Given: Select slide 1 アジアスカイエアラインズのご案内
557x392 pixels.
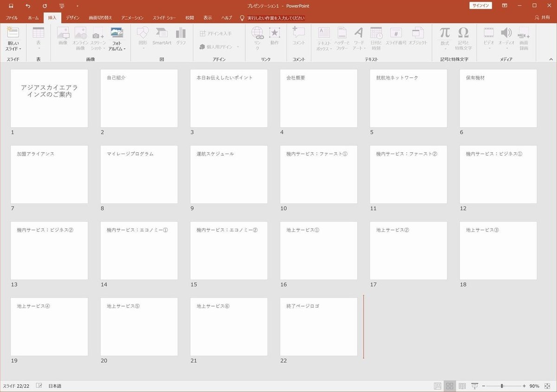Looking at the screenshot, I should click(x=49, y=98).
